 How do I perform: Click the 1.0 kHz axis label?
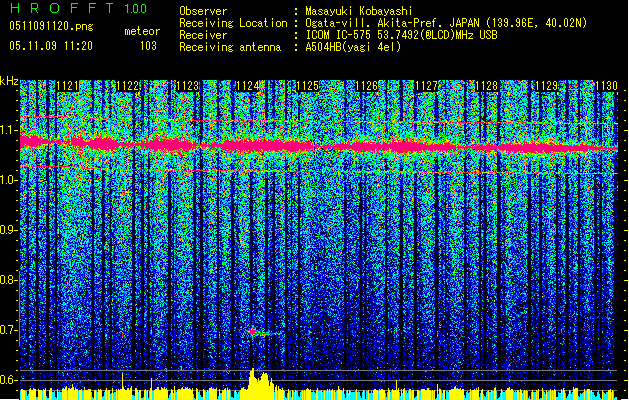pos(10,180)
